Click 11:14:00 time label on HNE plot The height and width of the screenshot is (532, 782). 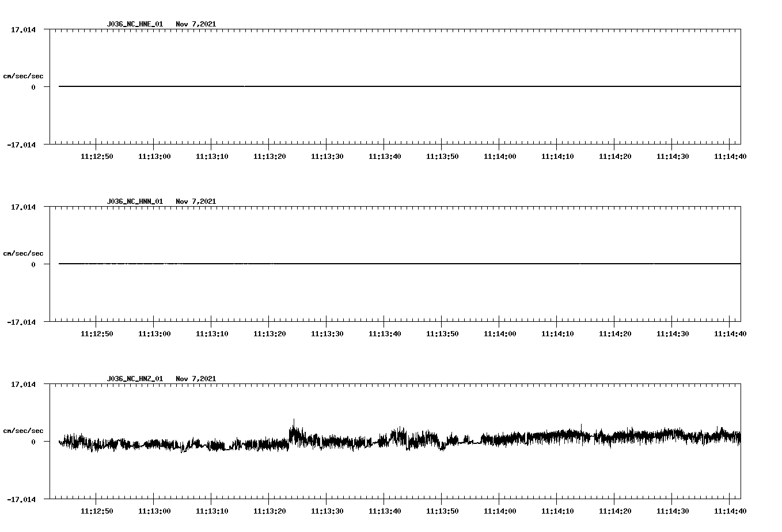500,157
